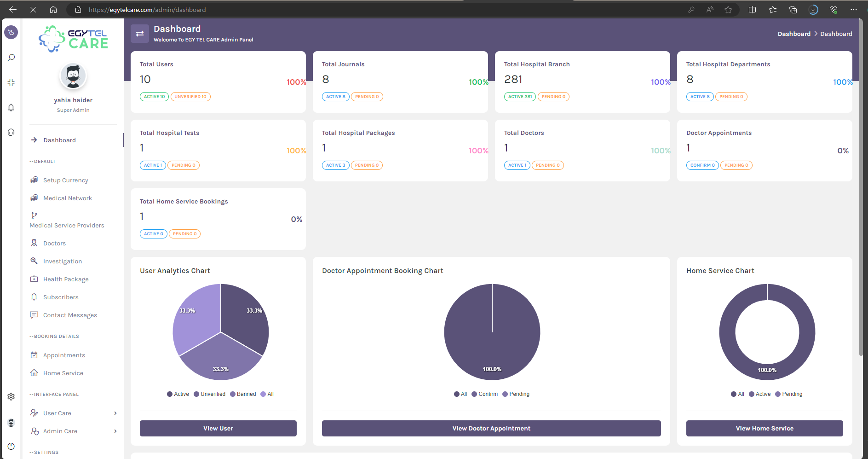Click the browser address bar URL
This screenshot has width=868, height=459.
click(x=147, y=10)
